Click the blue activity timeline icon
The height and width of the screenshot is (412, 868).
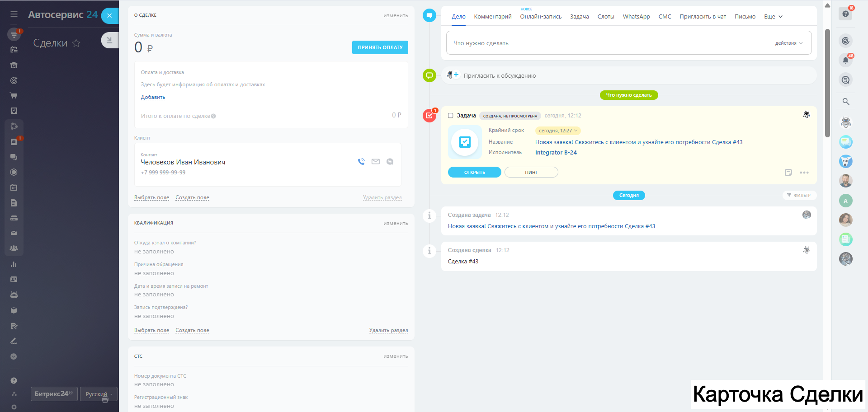click(x=429, y=15)
